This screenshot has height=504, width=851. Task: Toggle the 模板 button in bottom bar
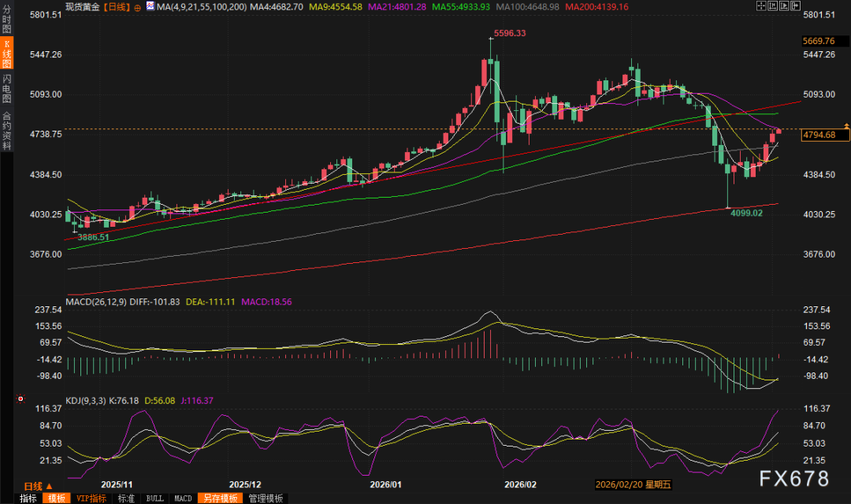point(57,498)
